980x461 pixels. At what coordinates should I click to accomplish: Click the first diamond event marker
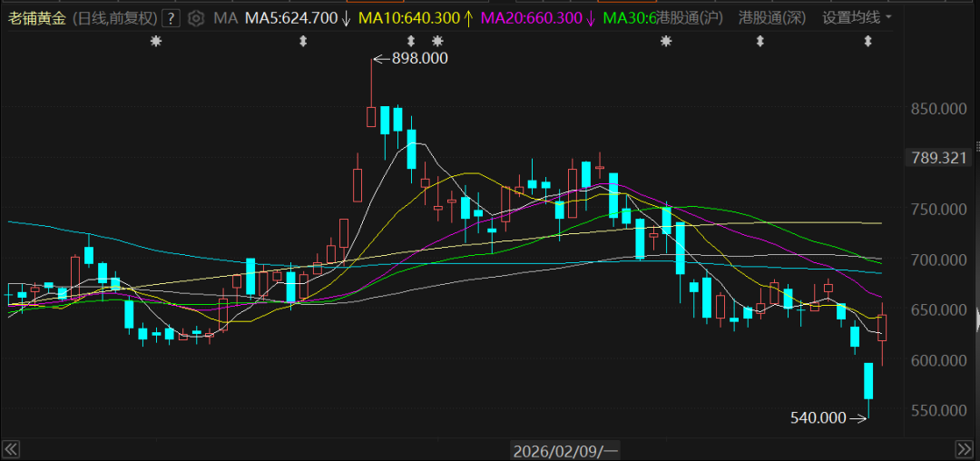coord(303,41)
